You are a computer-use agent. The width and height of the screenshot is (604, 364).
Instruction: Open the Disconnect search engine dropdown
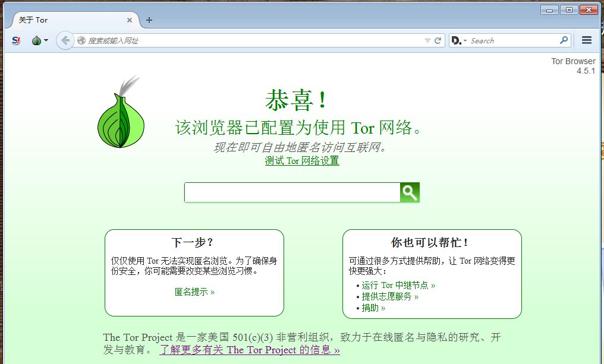click(459, 40)
